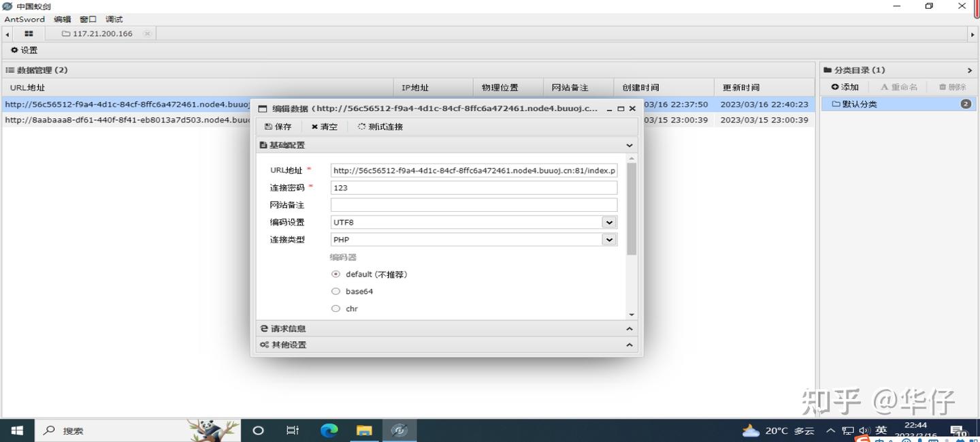Click the 连接密码 input field

tap(474, 188)
